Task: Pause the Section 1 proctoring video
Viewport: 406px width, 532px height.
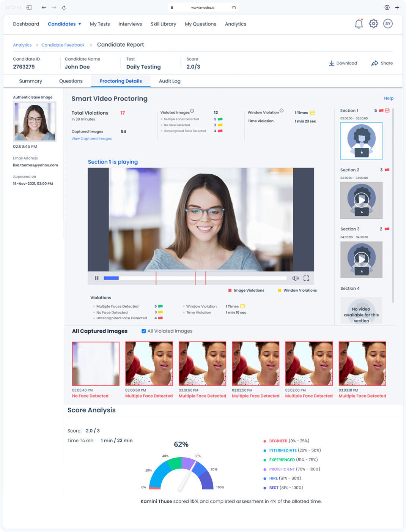Action: pyautogui.click(x=97, y=278)
